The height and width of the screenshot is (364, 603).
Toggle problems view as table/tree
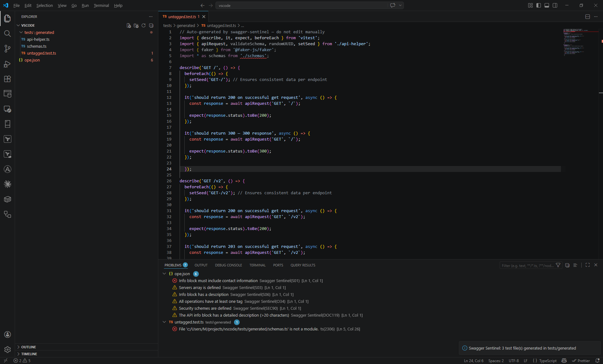click(x=575, y=265)
